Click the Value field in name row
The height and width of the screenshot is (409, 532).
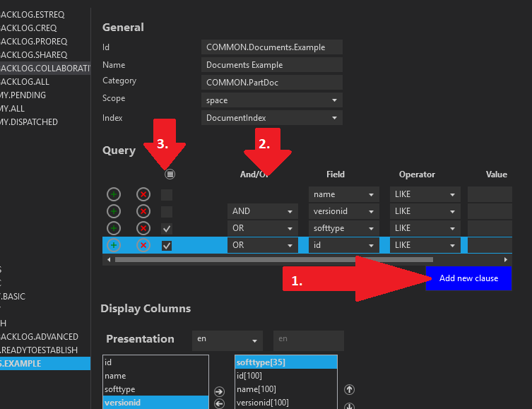click(x=490, y=194)
